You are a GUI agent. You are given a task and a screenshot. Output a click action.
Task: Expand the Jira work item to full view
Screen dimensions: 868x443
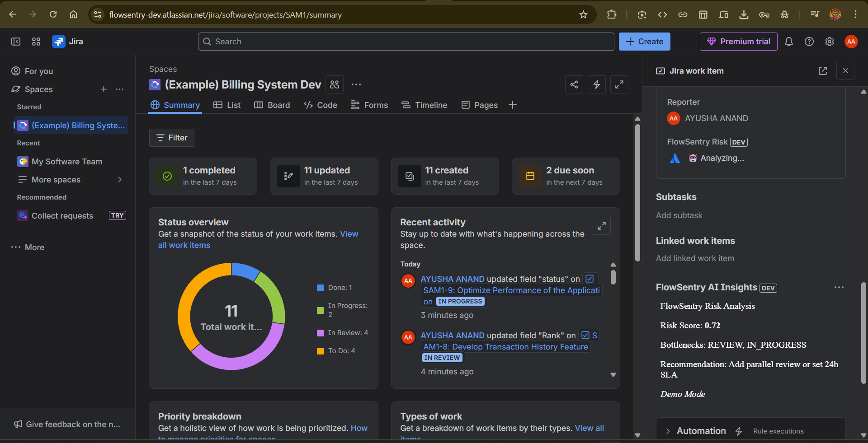tap(619, 84)
